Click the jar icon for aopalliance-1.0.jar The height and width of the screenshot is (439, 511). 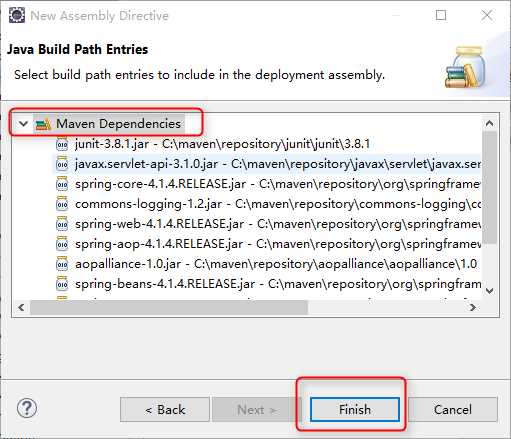click(62, 264)
